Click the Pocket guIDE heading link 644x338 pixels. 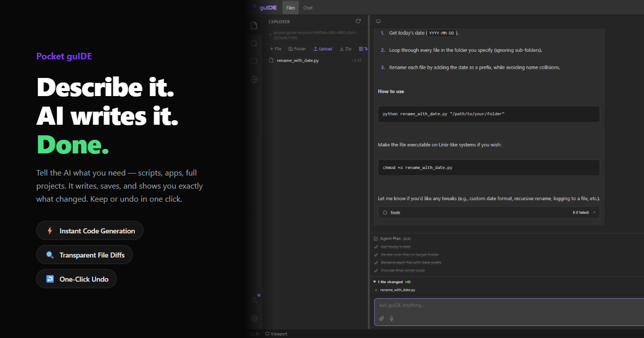click(x=64, y=56)
